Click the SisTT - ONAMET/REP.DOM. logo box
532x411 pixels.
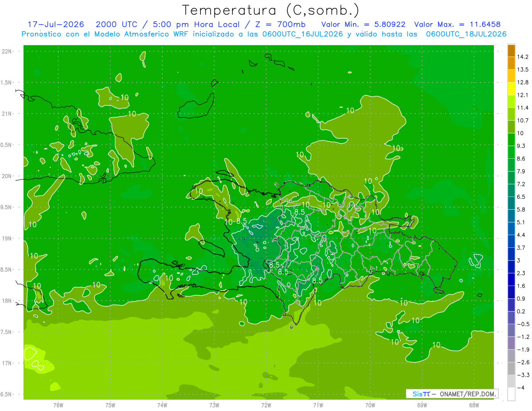click(x=452, y=394)
